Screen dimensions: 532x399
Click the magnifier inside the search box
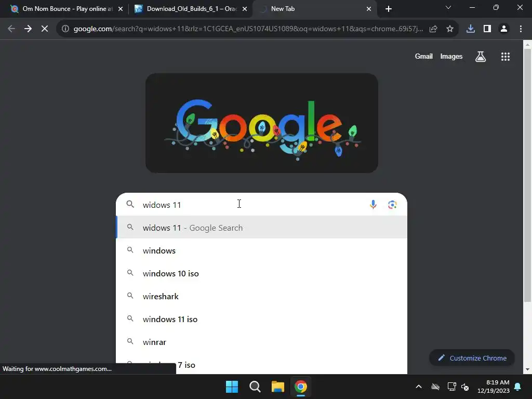point(130,204)
